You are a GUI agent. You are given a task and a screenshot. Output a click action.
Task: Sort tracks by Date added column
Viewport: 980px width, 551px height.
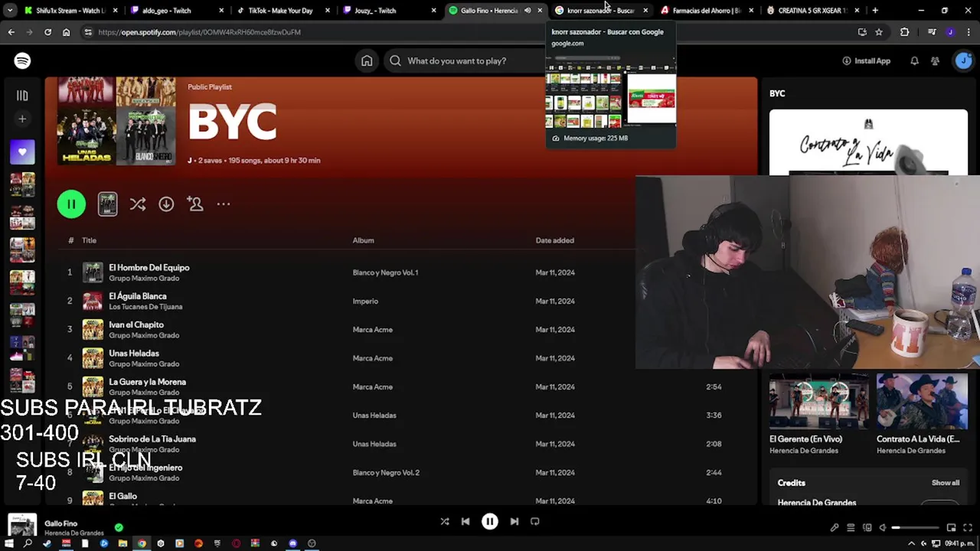pyautogui.click(x=554, y=240)
